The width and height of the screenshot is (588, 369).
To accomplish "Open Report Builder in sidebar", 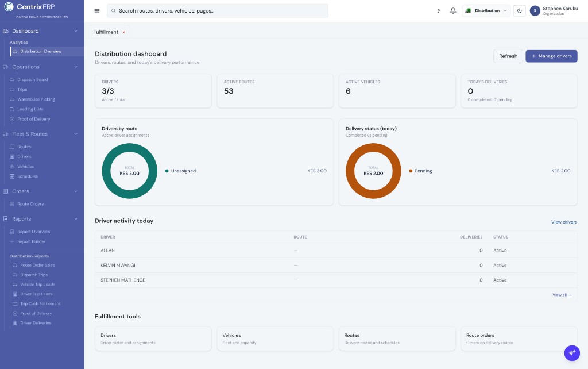I will [32, 242].
